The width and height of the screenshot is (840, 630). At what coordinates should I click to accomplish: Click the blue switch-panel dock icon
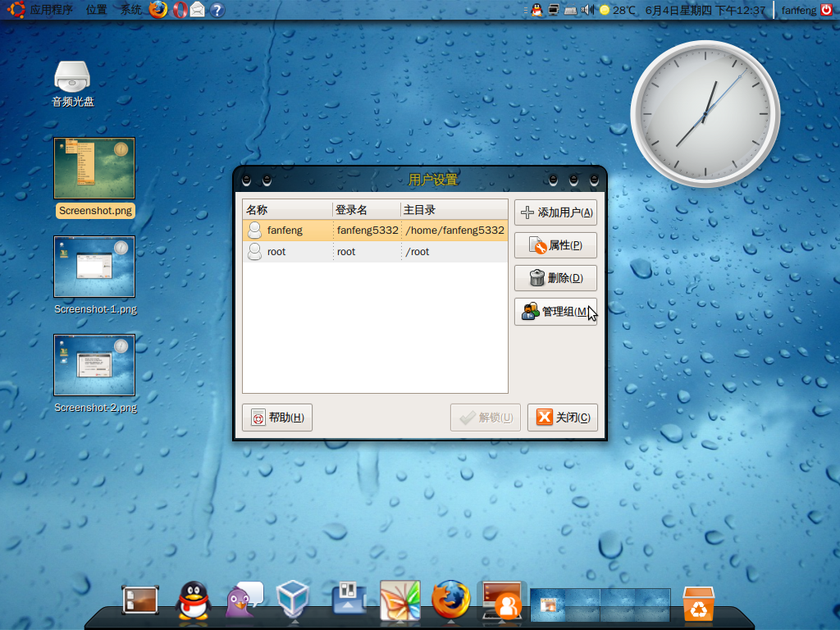(x=349, y=600)
